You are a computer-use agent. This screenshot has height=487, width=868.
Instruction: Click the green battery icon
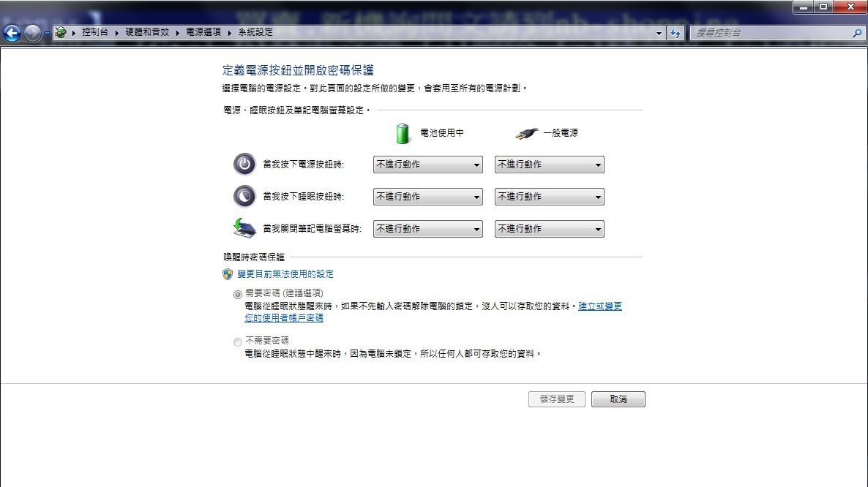(x=403, y=133)
